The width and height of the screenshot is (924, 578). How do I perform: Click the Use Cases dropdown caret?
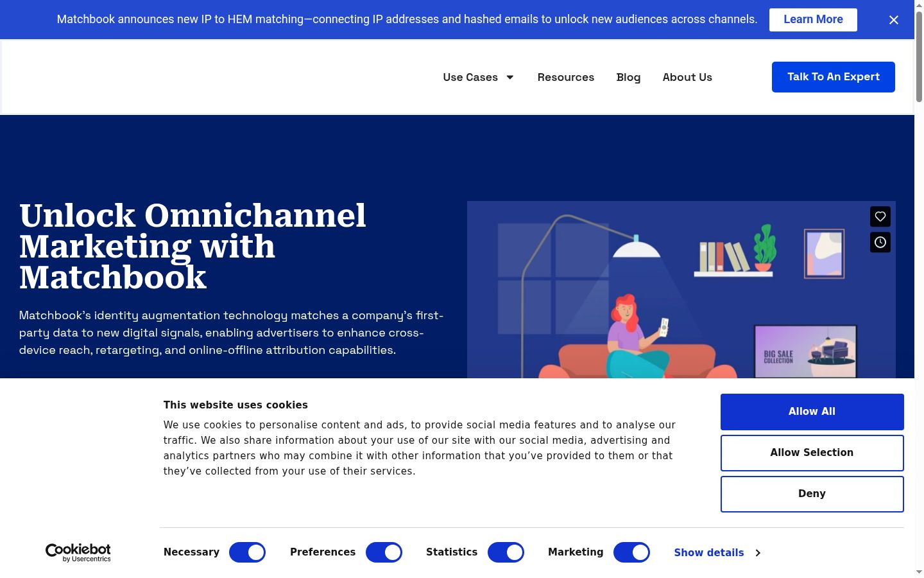point(510,77)
